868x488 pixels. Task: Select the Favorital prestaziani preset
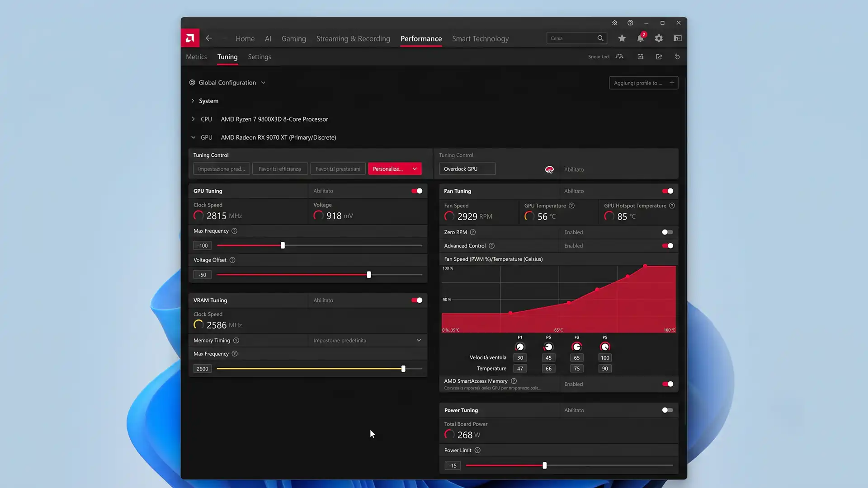(338, 169)
